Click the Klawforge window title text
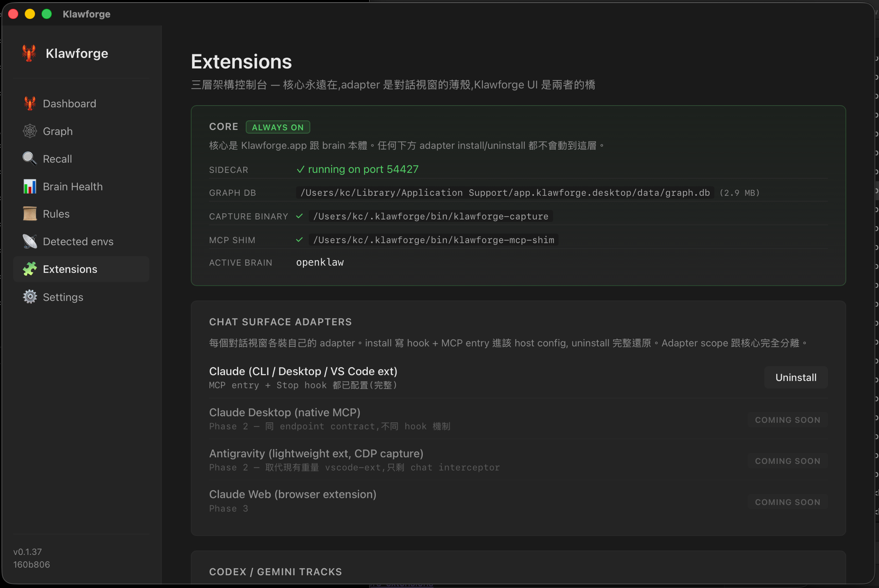 [87, 14]
